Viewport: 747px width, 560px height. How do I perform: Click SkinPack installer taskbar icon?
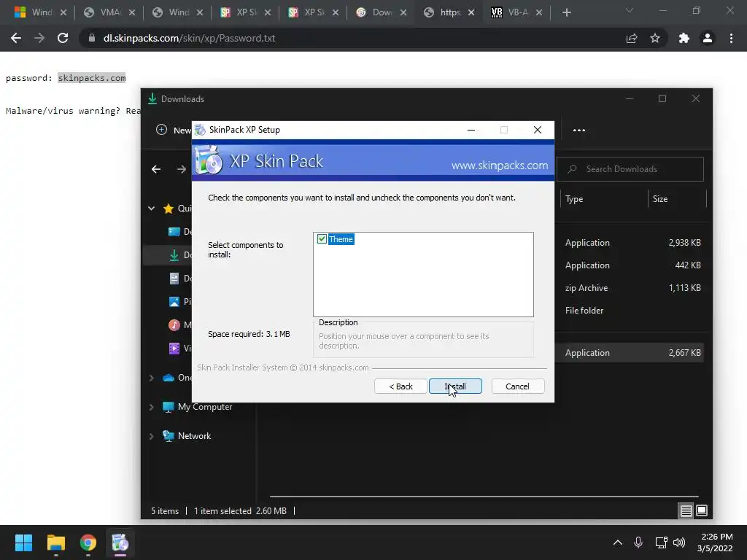pyautogui.click(x=120, y=542)
